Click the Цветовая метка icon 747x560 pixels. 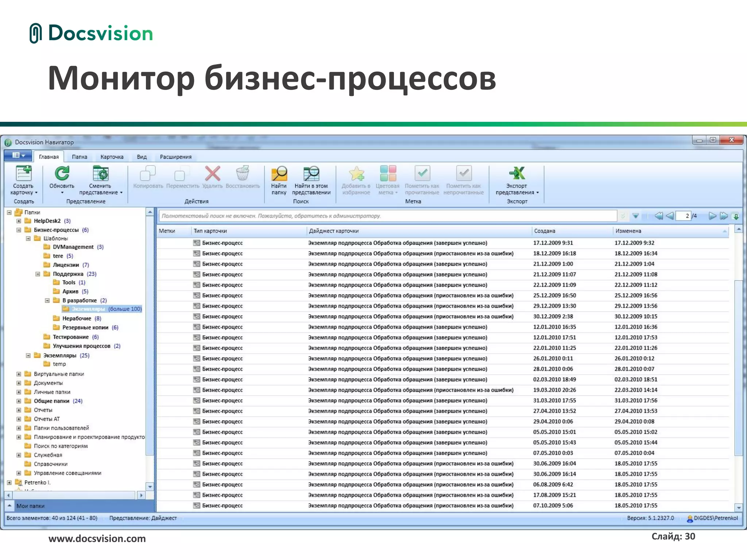[x=388, y=173]
